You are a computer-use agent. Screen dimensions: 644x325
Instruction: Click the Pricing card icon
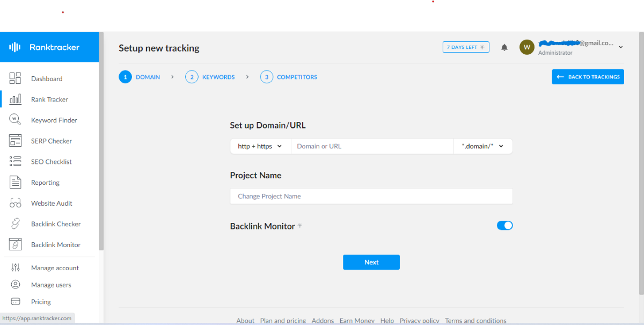16,302
